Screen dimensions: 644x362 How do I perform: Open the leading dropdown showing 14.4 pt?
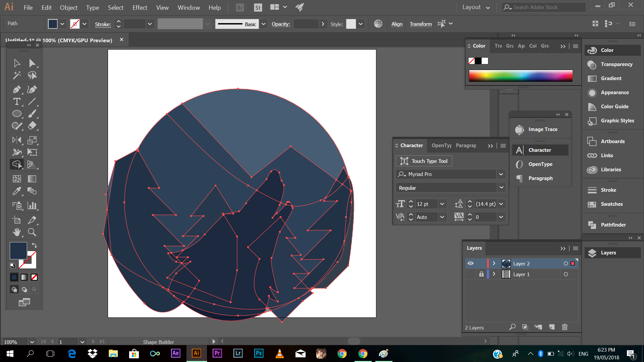click(x=501, y=204)
